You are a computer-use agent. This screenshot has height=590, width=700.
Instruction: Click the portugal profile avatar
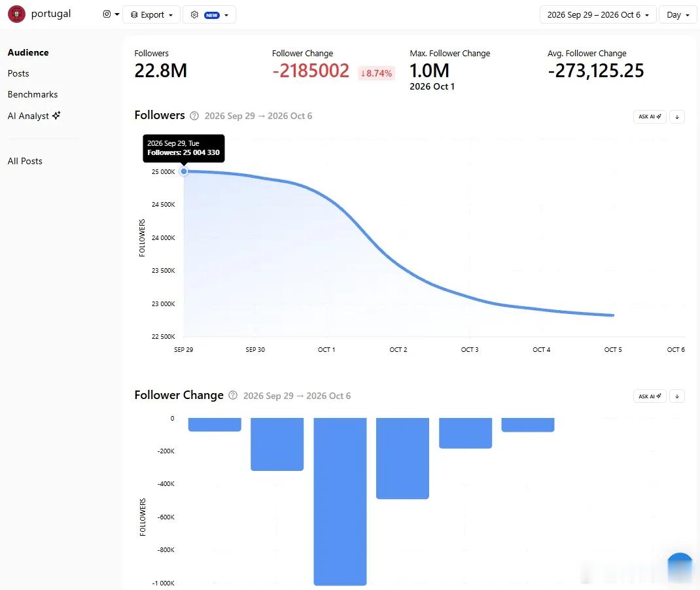16,14
